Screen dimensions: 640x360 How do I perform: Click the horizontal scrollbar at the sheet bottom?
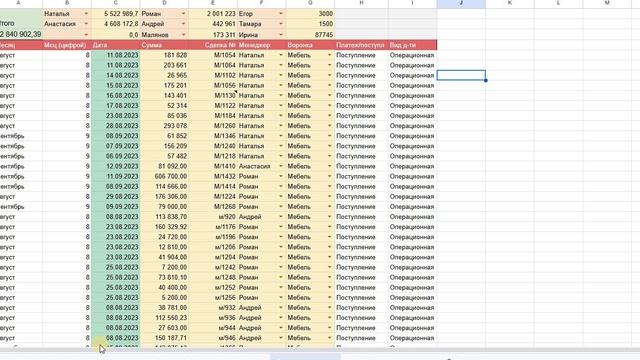point(320,350)
